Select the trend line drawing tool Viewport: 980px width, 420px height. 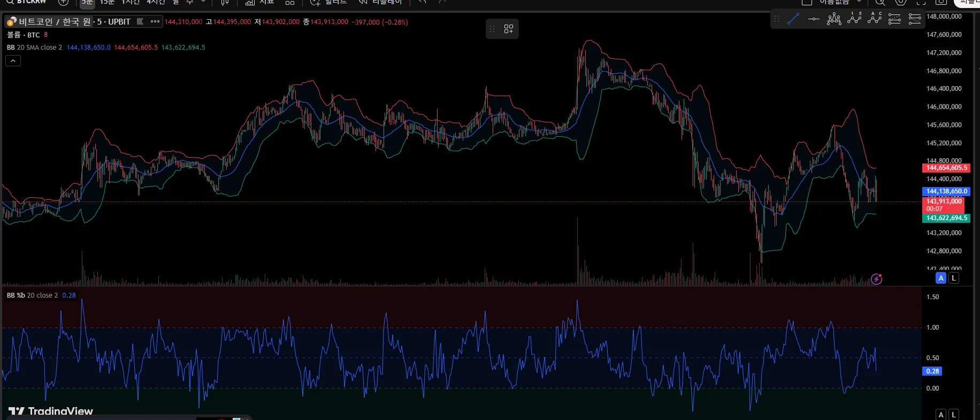tap(793, 19)
